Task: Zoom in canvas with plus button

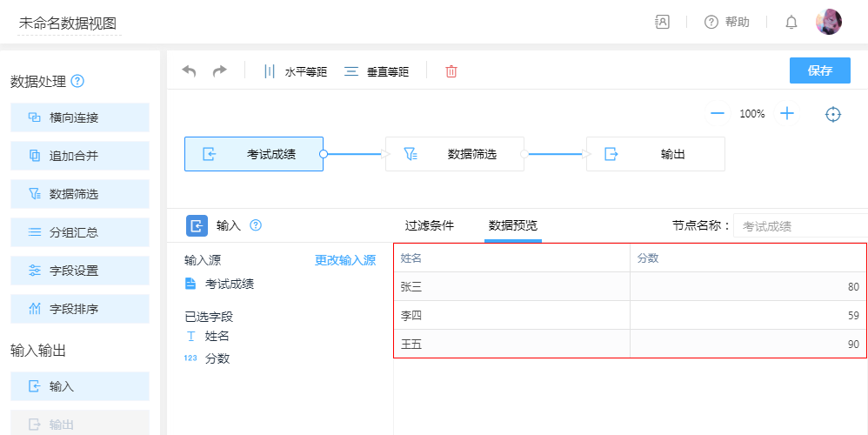Action: tap(787, 114)
